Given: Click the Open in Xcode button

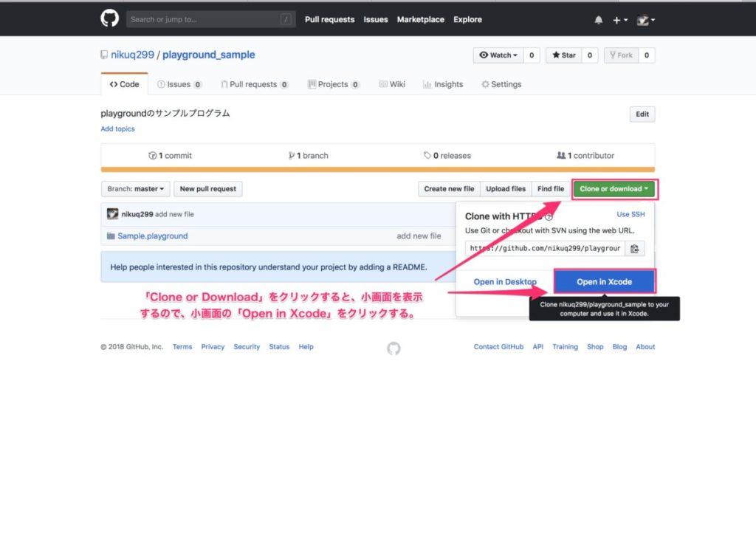Looking at the screenshot, I should [x=604, y=281].
